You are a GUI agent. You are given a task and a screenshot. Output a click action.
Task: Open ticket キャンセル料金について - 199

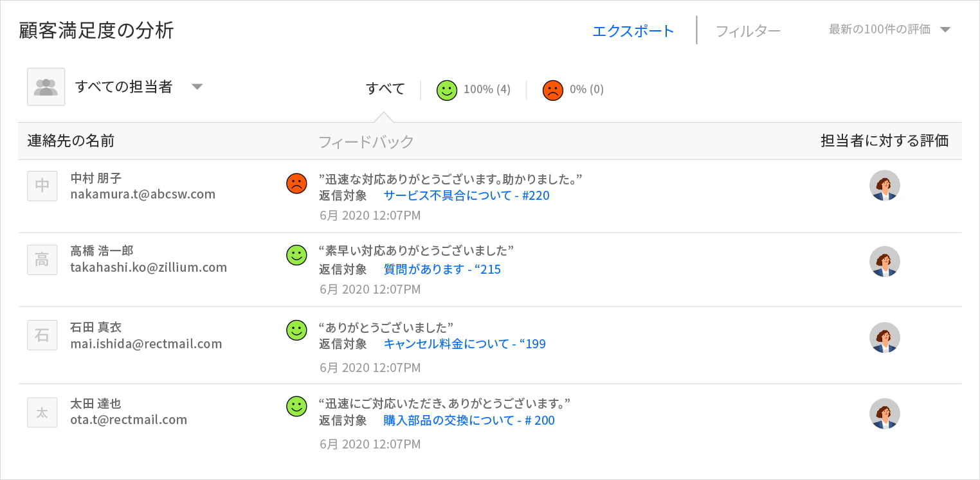(464, 344)
